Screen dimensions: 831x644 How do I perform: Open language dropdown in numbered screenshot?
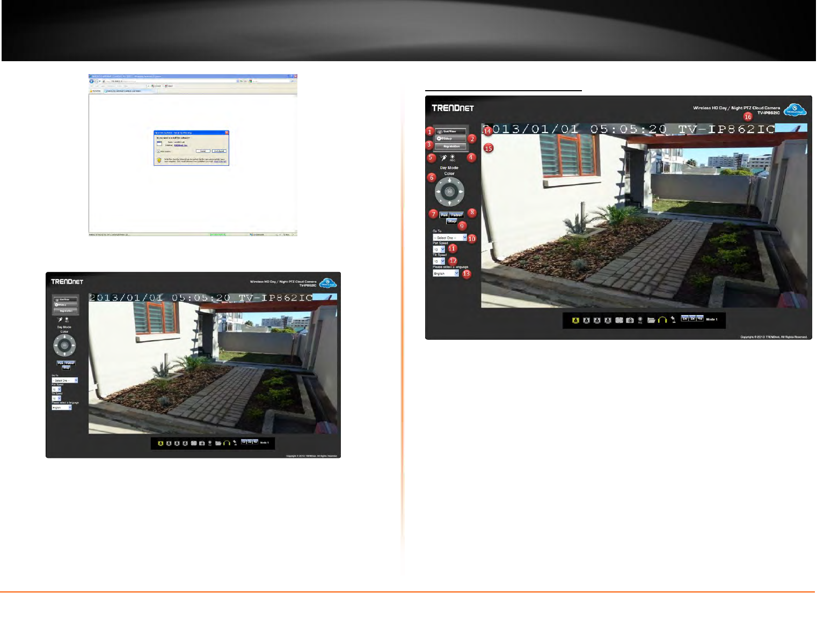[446, 273]
